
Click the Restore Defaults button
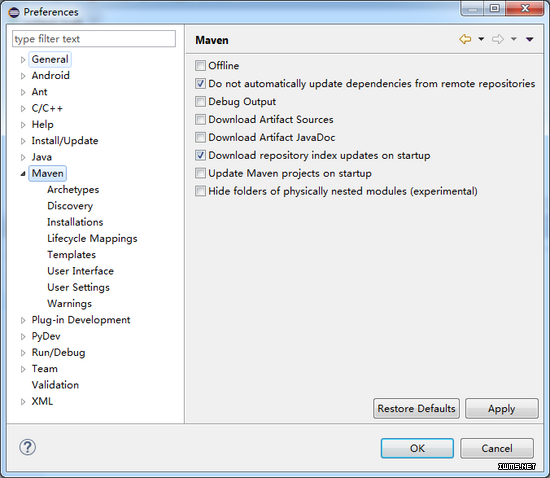tap(416, 408)
